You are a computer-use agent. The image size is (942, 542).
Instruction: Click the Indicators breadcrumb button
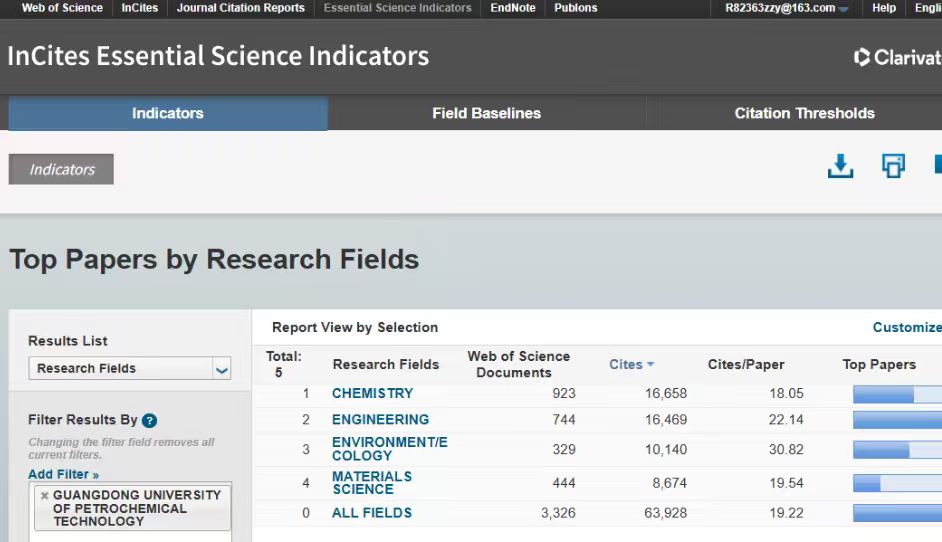[x=61, y=169]
